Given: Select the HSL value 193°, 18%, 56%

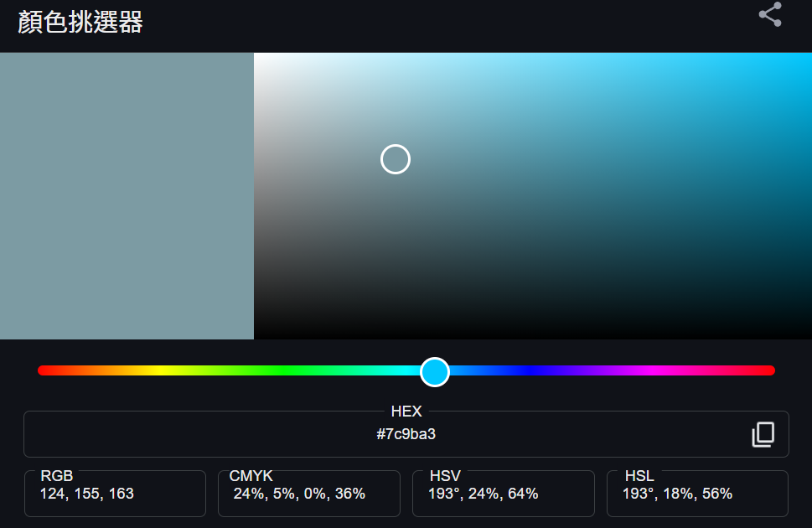Looking at the screenshot, I should click(x=677, y=494).
